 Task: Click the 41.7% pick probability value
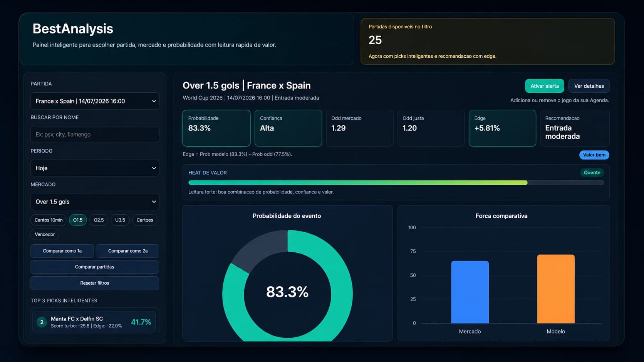tap(141, 322)
